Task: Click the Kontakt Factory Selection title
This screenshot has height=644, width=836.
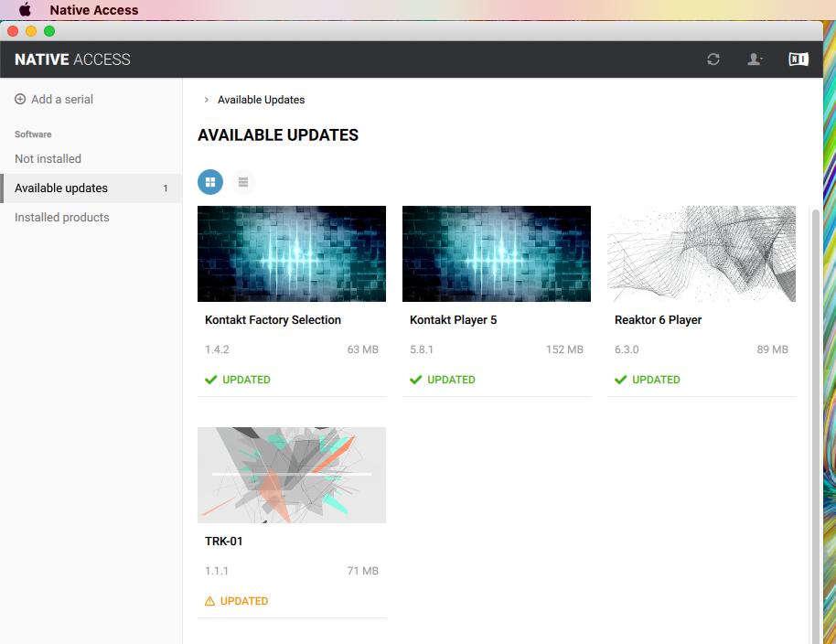Action: point(273,320)
